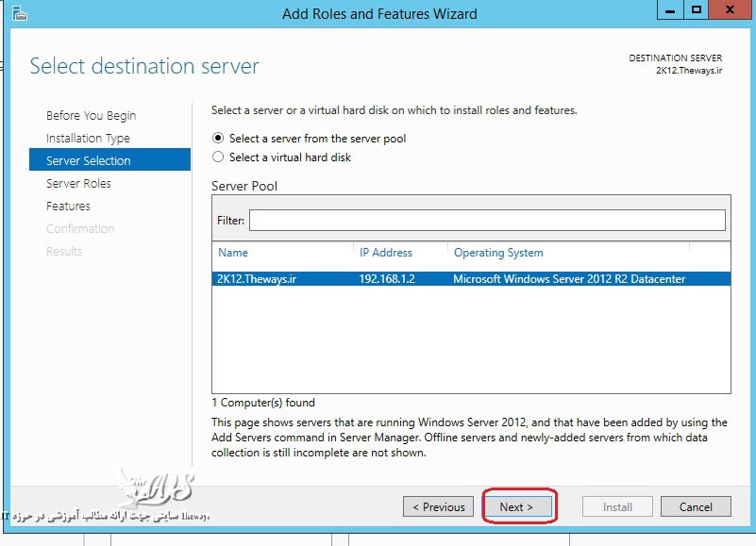The height and width of the screenshot is (546, 756).
Task: Sort the list by IP Address header
Action: (x=386, y=253)
